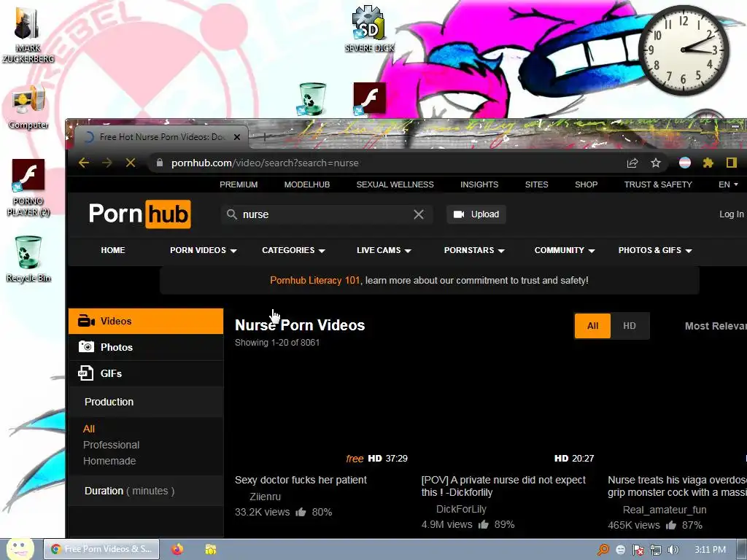Open the folder icon on the taskbar

pyautogui.click(x=211, y=549)
